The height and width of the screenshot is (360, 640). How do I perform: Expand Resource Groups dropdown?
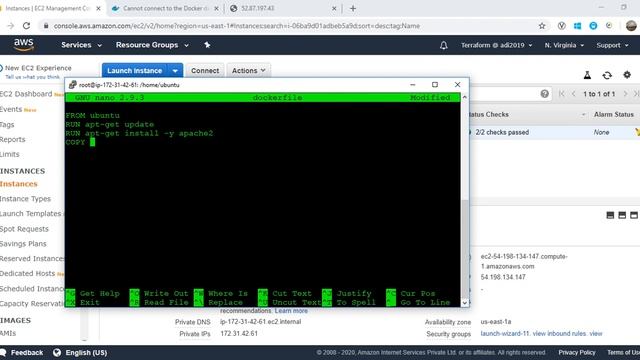pos(152,45)
